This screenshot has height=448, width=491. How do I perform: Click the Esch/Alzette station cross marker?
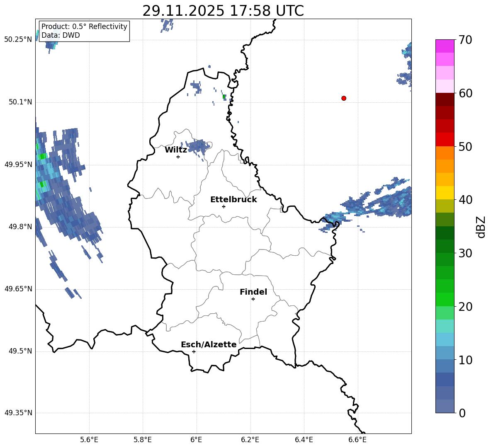[194, 351]
